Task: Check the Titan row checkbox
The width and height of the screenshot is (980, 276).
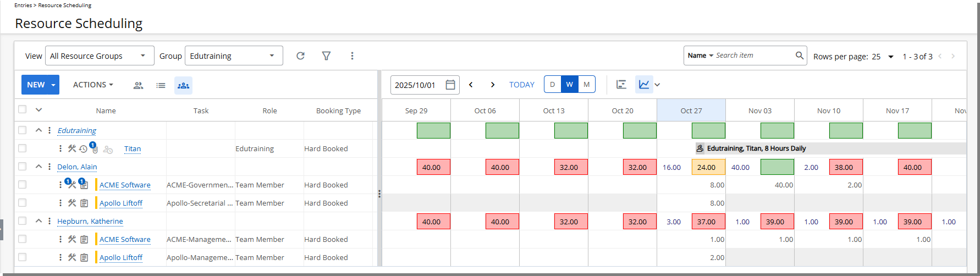Action: (x=22, y=148)
